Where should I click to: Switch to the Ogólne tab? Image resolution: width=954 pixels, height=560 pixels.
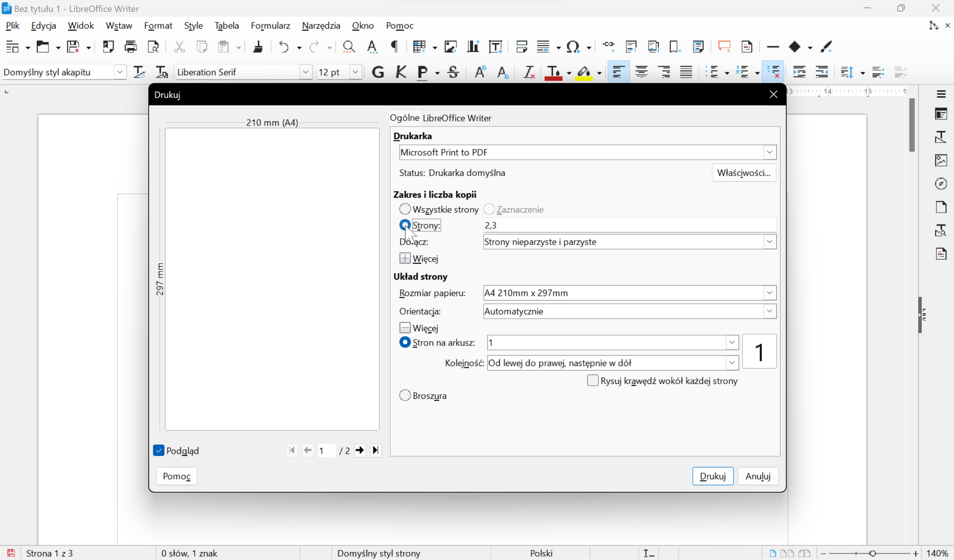404,118
